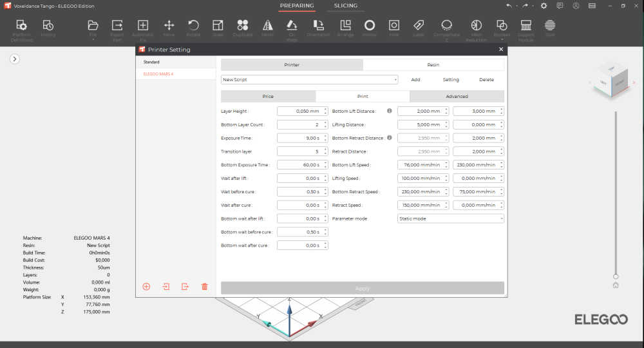Image resolution: width=644 pixels, height=348 pixels.
Task: Click the settings gear icon in title bar
Action: point(544,6)
